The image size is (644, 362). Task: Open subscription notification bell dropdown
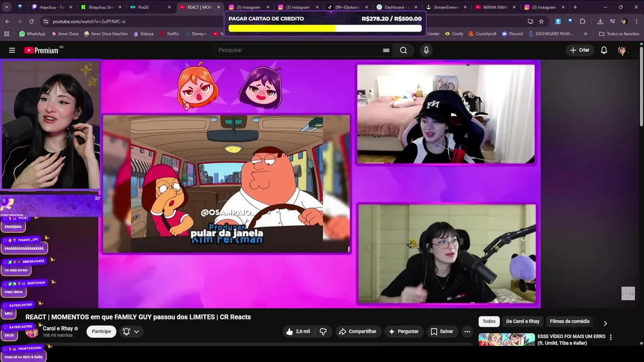[131, 331]
